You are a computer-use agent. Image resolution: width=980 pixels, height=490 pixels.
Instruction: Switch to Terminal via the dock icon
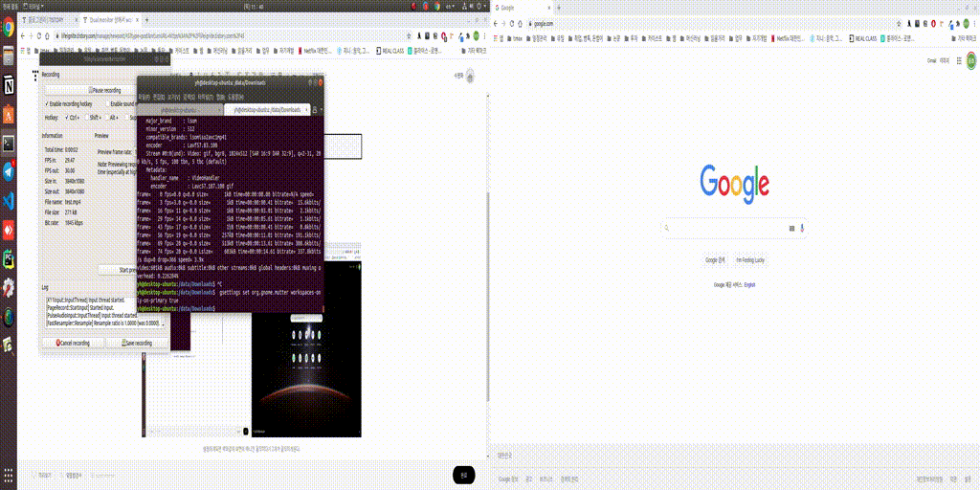pyautogui.click(x=9, y=144)
